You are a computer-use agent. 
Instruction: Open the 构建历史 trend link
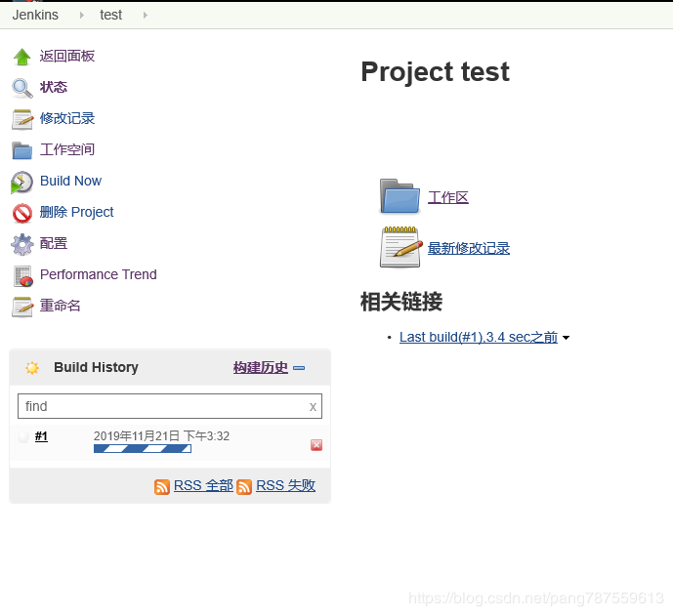pos(261,367)
